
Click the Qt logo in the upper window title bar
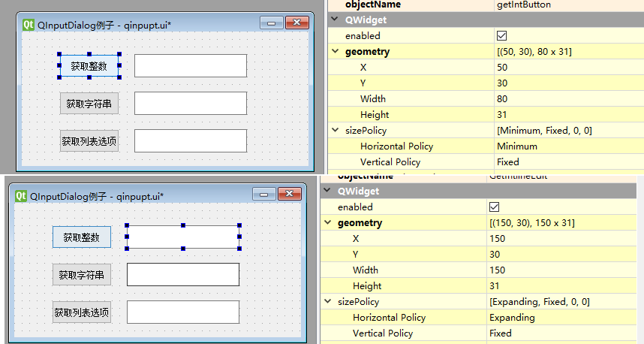(29, 24)
